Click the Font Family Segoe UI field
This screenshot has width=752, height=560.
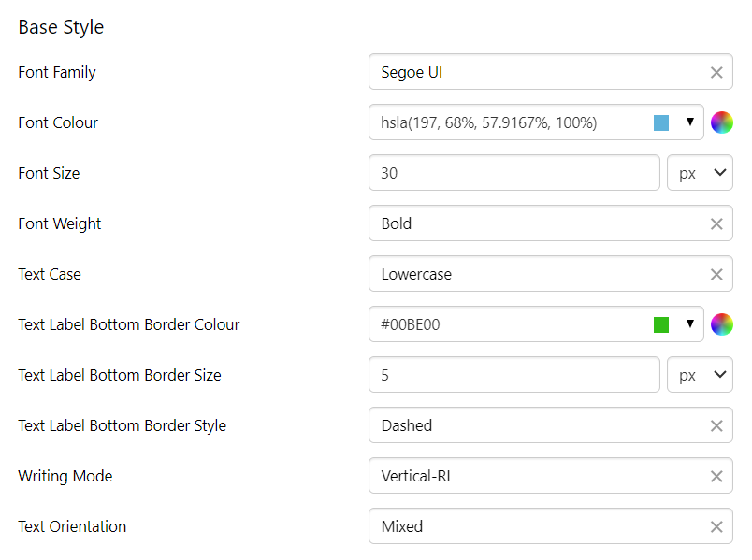(533, 72)
